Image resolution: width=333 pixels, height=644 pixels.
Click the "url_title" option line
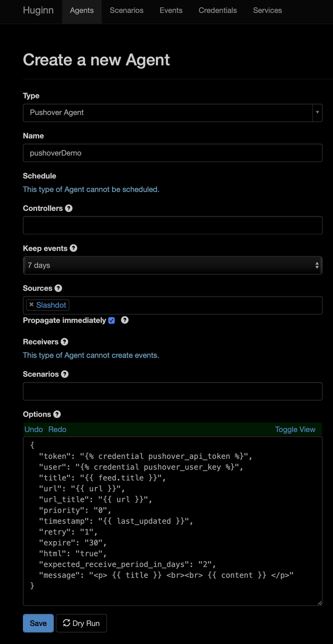95,499
